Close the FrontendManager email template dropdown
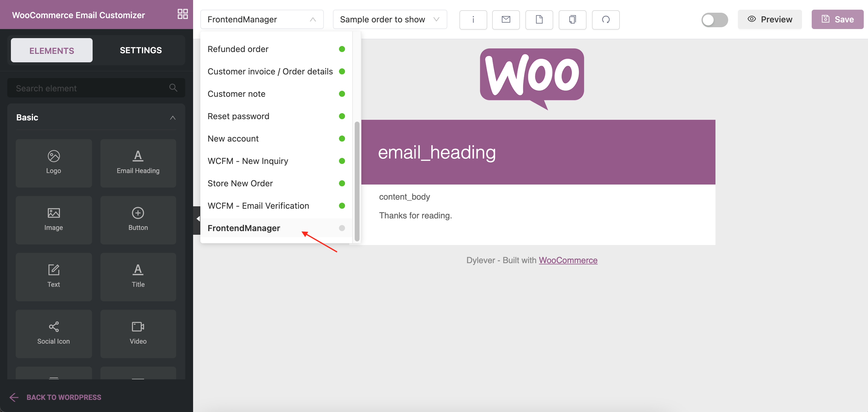Image resolution: width=868 pixels, height=412 pixels. (262, 20)
